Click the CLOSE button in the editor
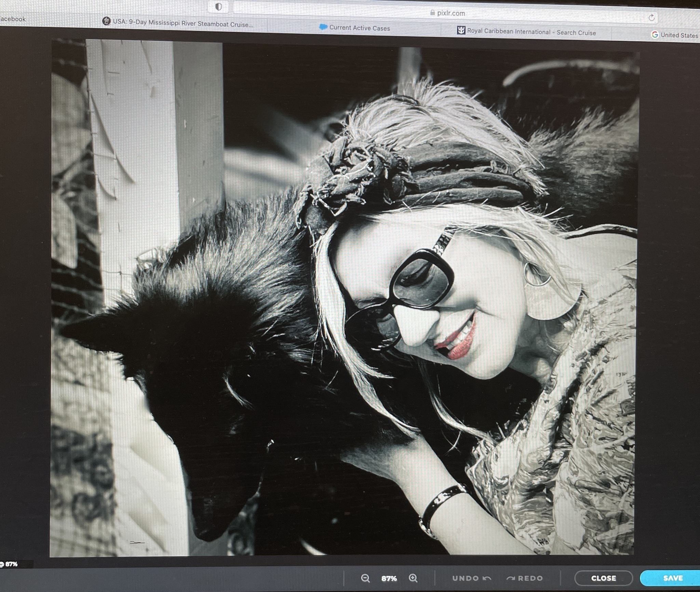The image size is (700, 592). (603, 578)
